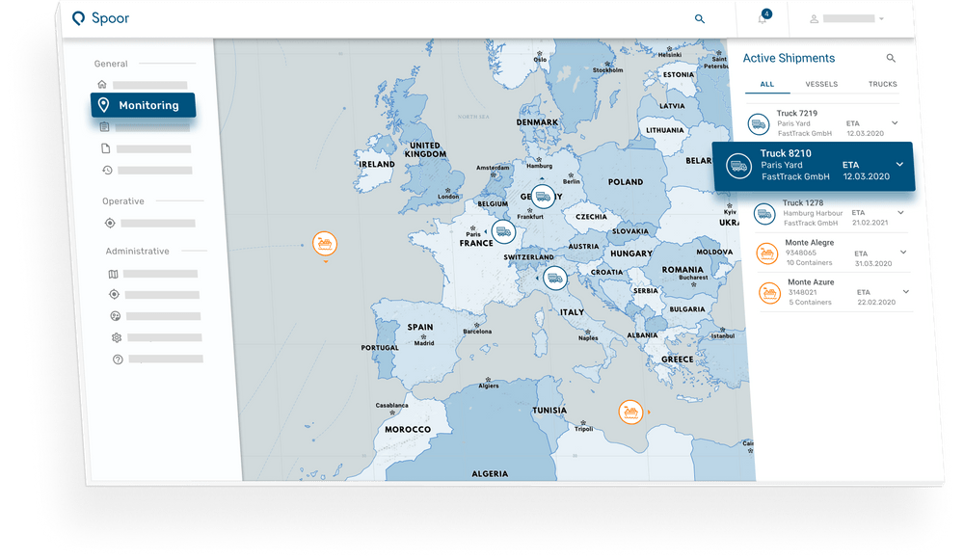Click the ETA date 22.02.2020

(x=876, y=303)
